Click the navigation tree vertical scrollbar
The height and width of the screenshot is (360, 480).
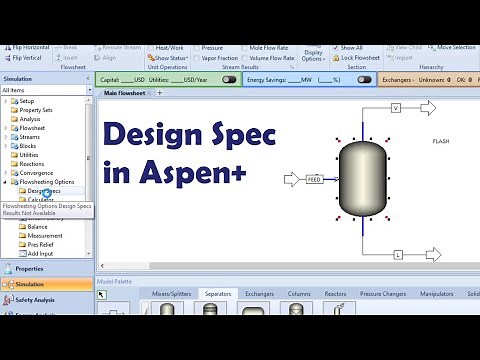(x=88, y=177)
